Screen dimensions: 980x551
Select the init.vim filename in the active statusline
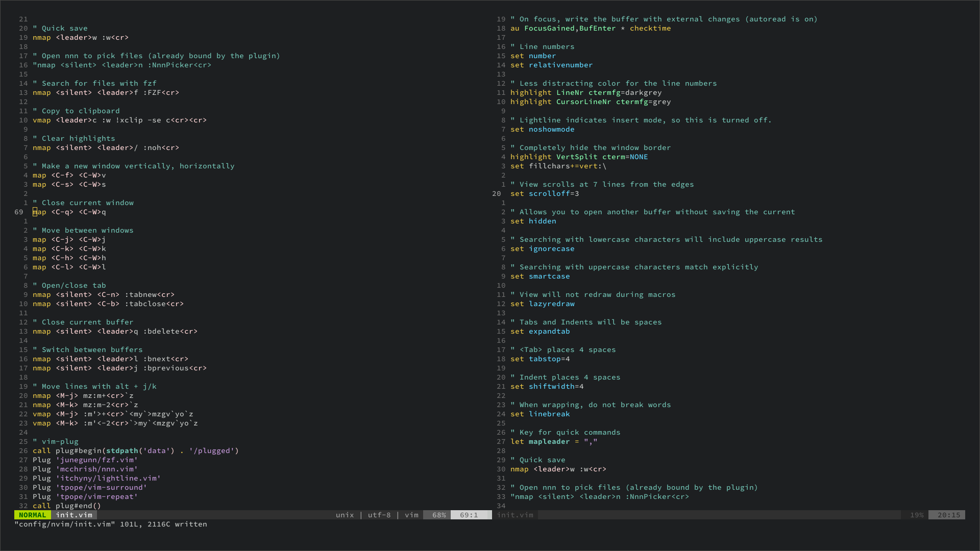pos(74,515)
